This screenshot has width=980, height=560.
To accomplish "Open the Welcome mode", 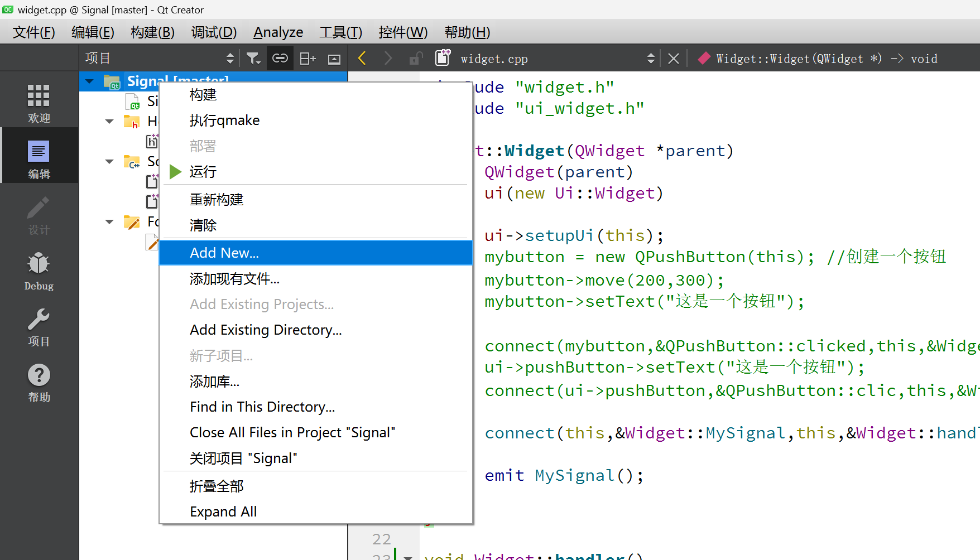I will coord(39,104).
